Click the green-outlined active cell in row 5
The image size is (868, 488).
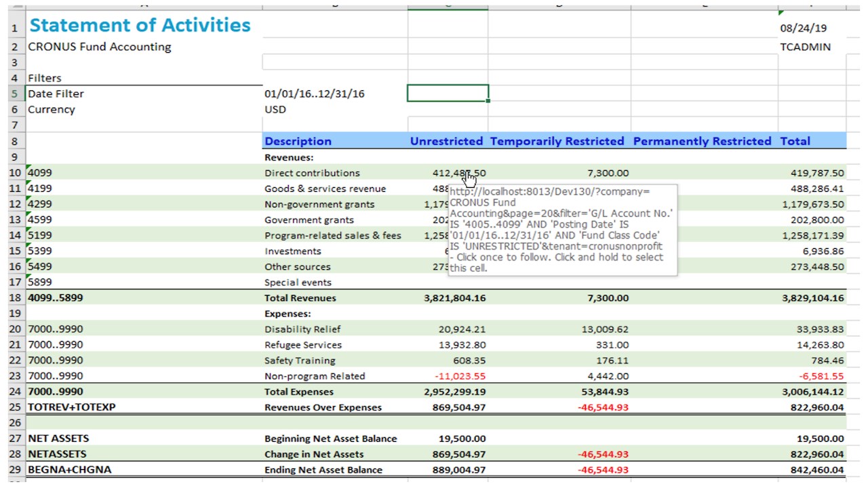tap(448, 94)
